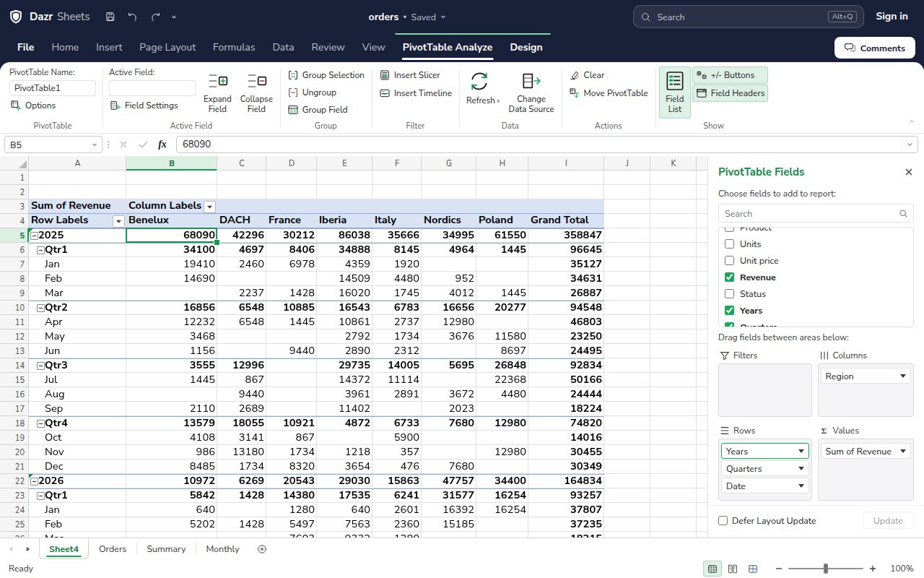Open the Sum of Revenue dropdown
This screenshot has height=578, width=924.
point(903,452)
